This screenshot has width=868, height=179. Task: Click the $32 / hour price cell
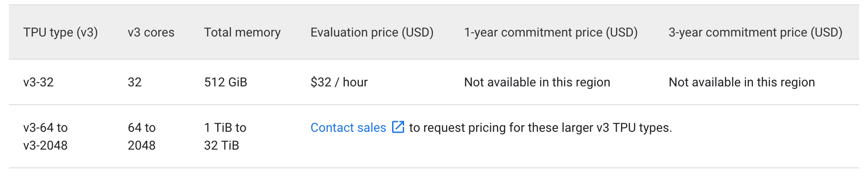pos(339,82)
